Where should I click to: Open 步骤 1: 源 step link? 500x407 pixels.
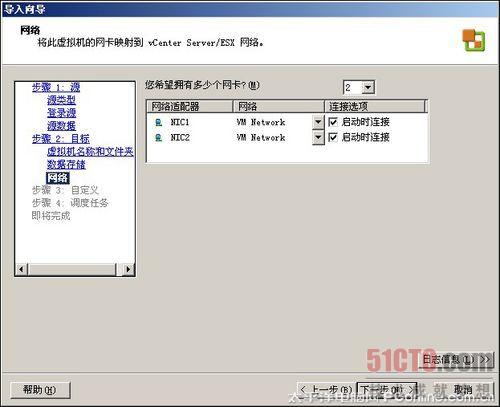pyautogui.click(x=56, y=87)
